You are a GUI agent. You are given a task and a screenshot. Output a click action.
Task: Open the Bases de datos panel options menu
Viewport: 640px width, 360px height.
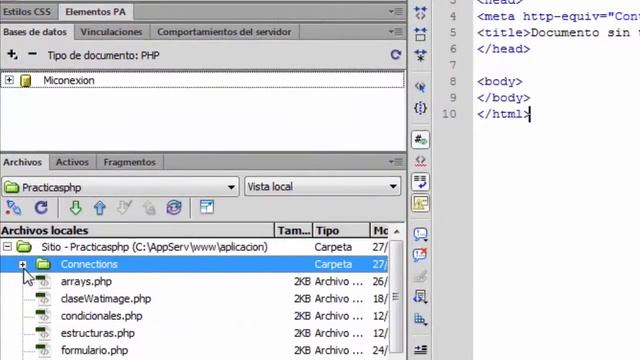[x=396, y=31]
